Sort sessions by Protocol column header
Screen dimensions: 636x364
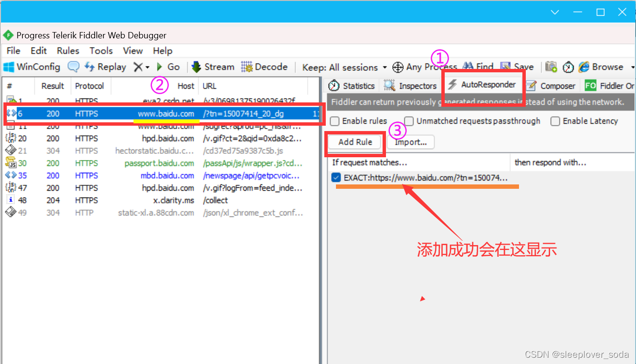pos(91,86)
